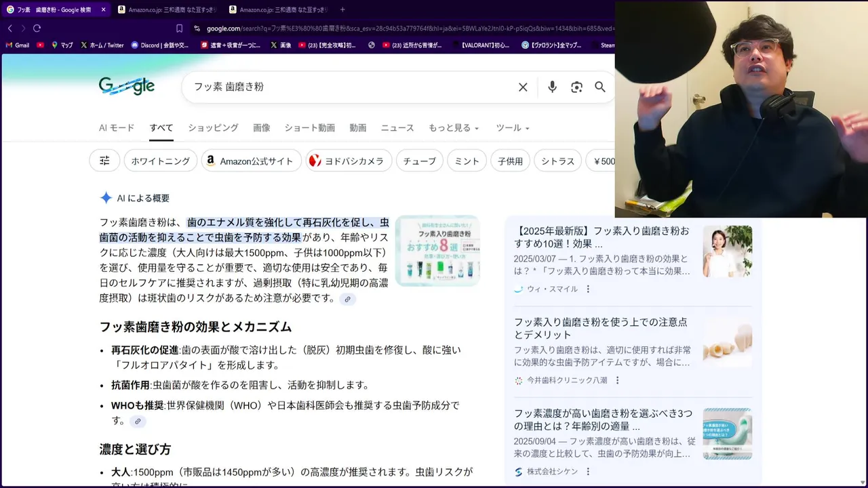
Task: Open the woman photo thumbnail beside the ウィ・スマイル result
Action: point(727,251)
